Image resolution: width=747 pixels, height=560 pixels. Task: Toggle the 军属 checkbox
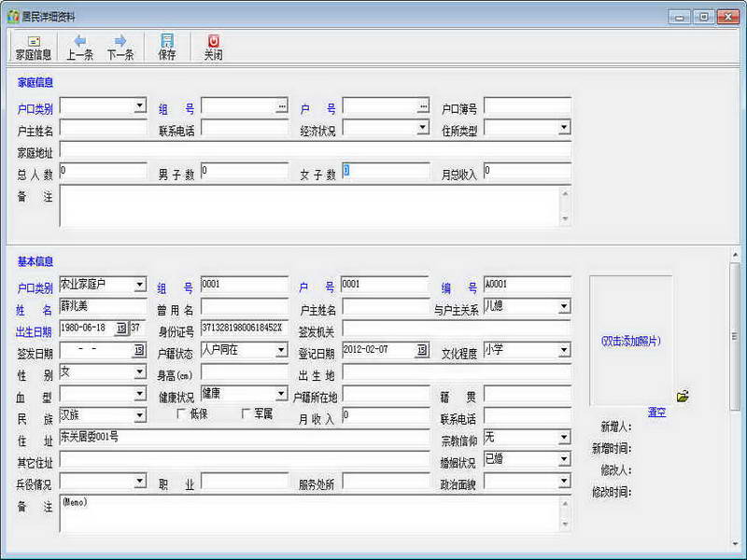pos(246,413)
